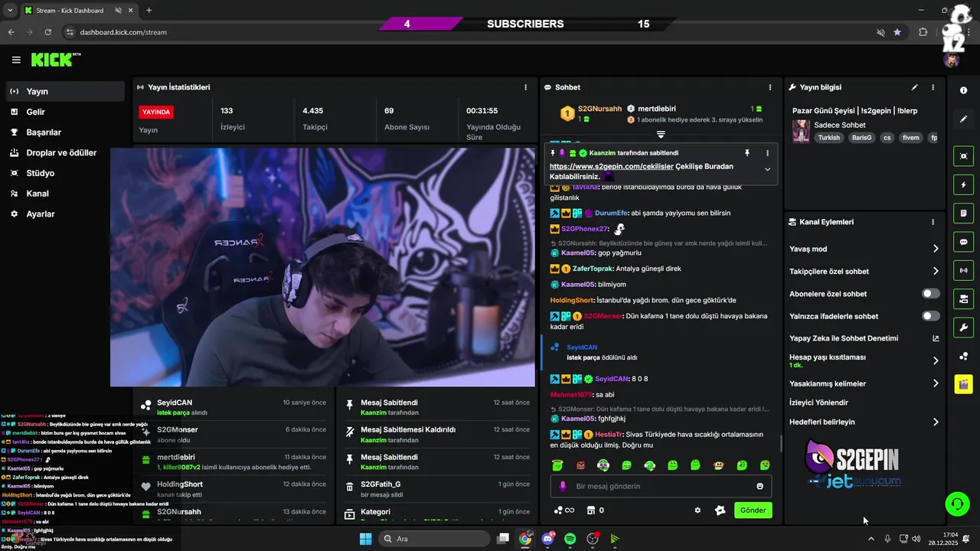The width and height of the screenshot is (980, 551).
Task: Go to Başarılar sidebar section
Action: [64, 132]
